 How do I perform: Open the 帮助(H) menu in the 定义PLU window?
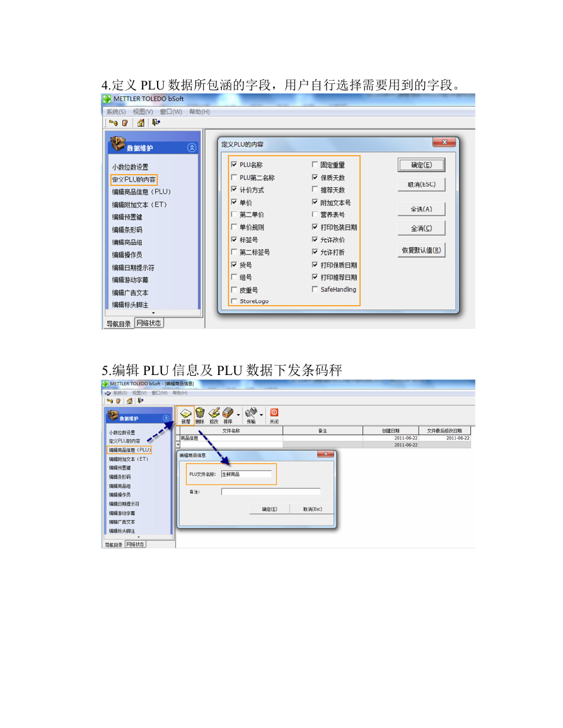[199, 112]
